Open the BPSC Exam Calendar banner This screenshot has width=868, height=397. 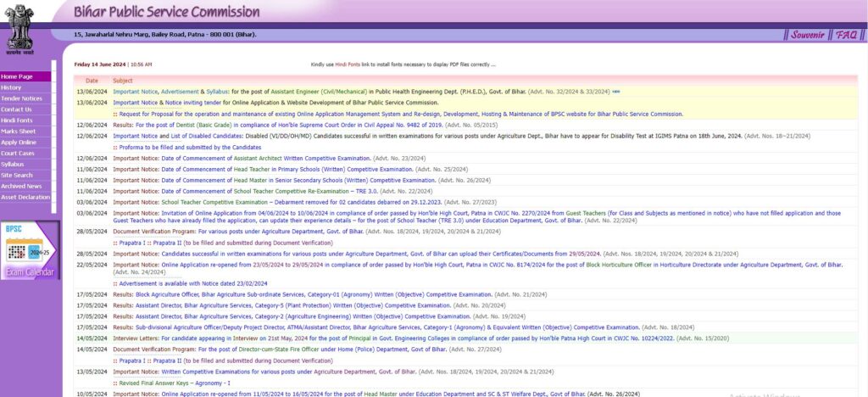28,249
